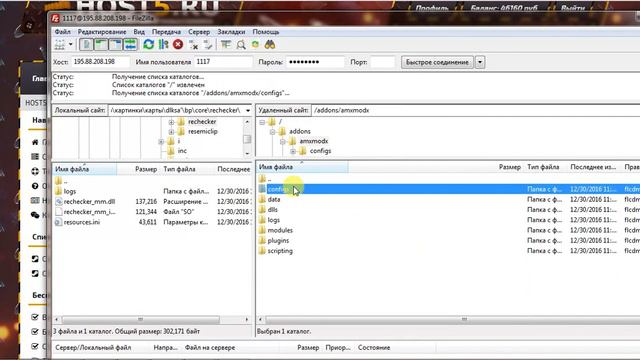This screenshot has width=640, height=360.
Task: Expand the 'i' folder in local tree
Action: tap(161, 142)
